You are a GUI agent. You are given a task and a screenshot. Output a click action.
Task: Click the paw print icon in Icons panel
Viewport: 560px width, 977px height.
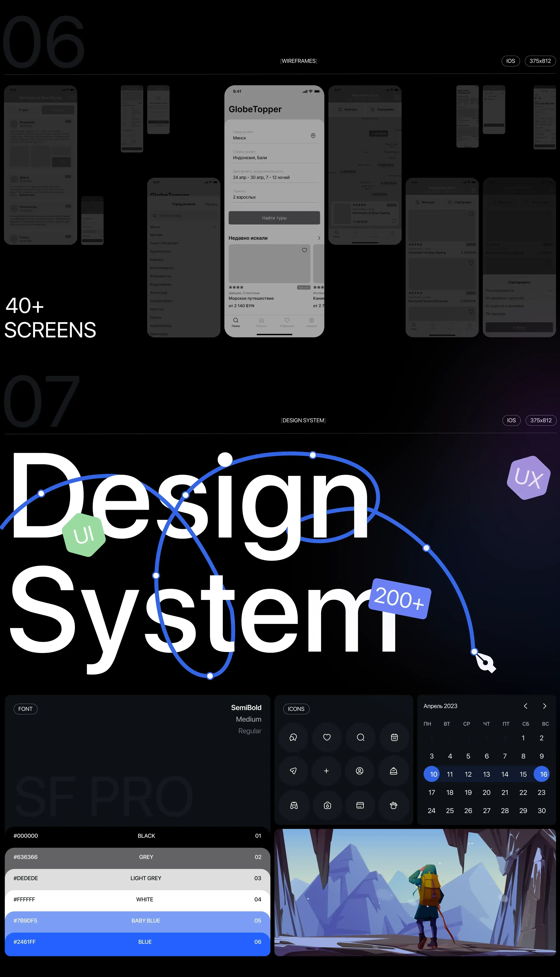(x=393, y=805)
